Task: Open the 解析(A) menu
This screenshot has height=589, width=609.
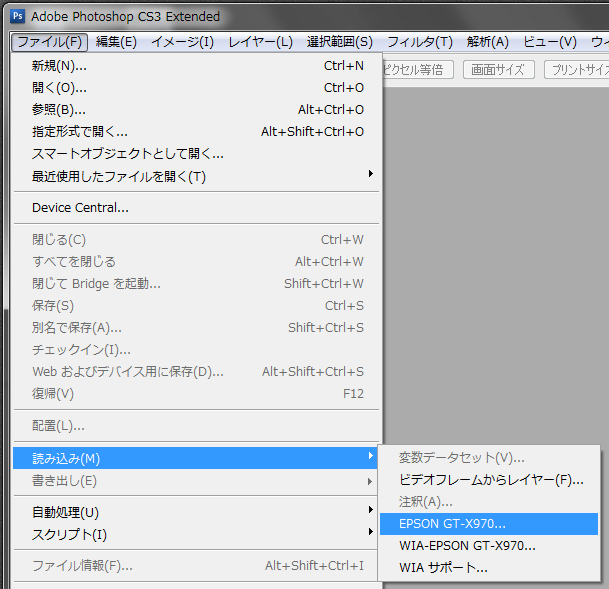Action: pos(487,42)
